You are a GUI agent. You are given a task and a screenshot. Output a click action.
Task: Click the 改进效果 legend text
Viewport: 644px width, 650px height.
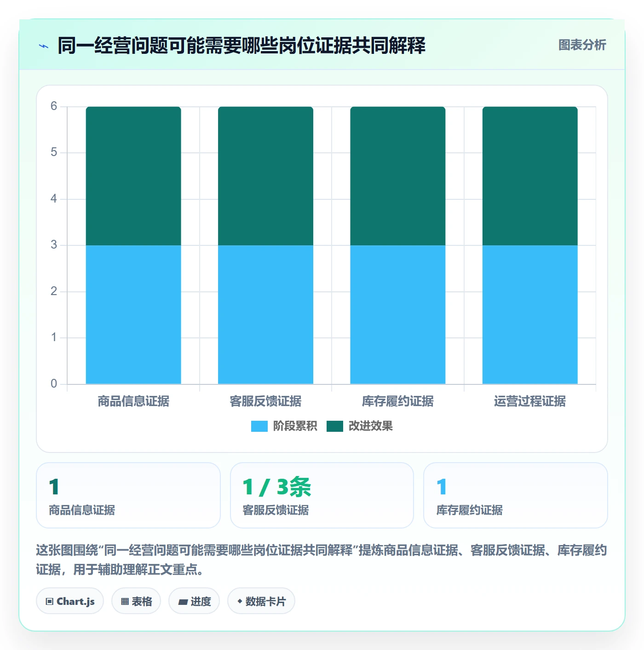(370, 426)
